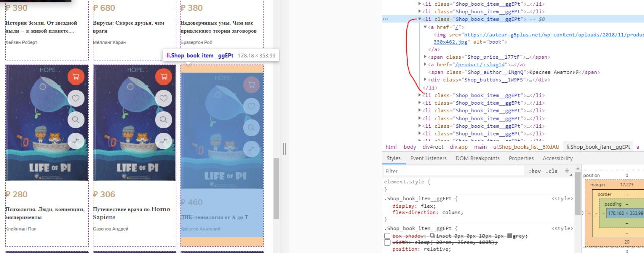The image size is (644, 253).
Task: Click heart wishlist icon on 'Психология' book card
Action: tap(76, 98)
